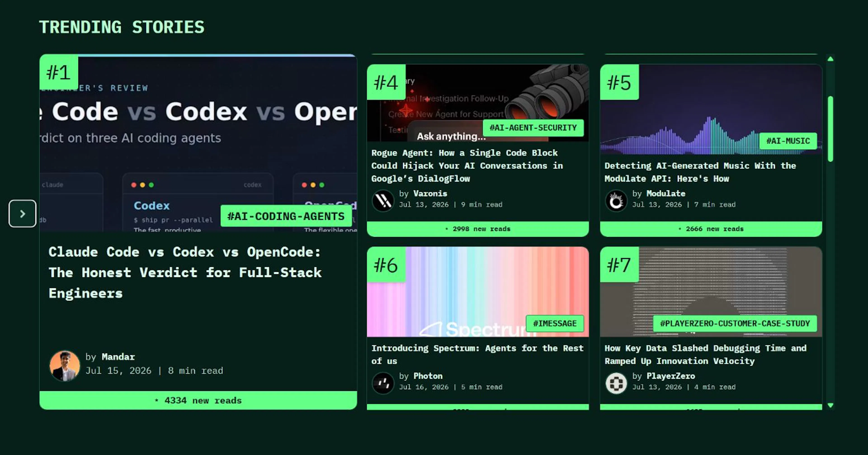This screenshot has height=455, width=868.
Task: Click the scrollbar up arrow
Action: pyautogui.click(x=830, y=59)
